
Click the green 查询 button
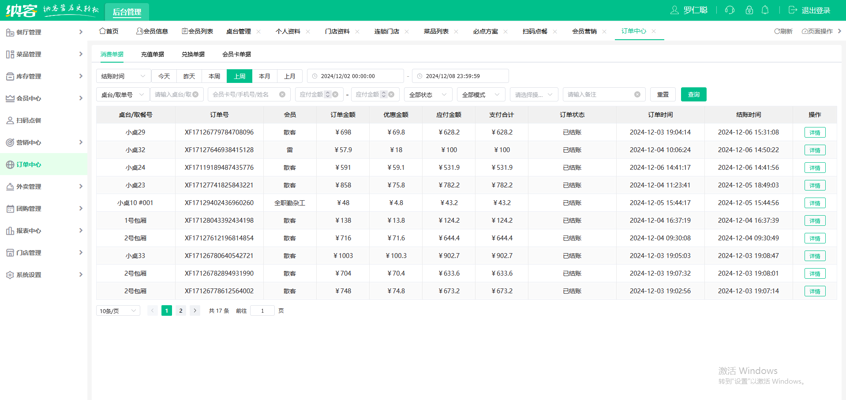click(693, 94)
